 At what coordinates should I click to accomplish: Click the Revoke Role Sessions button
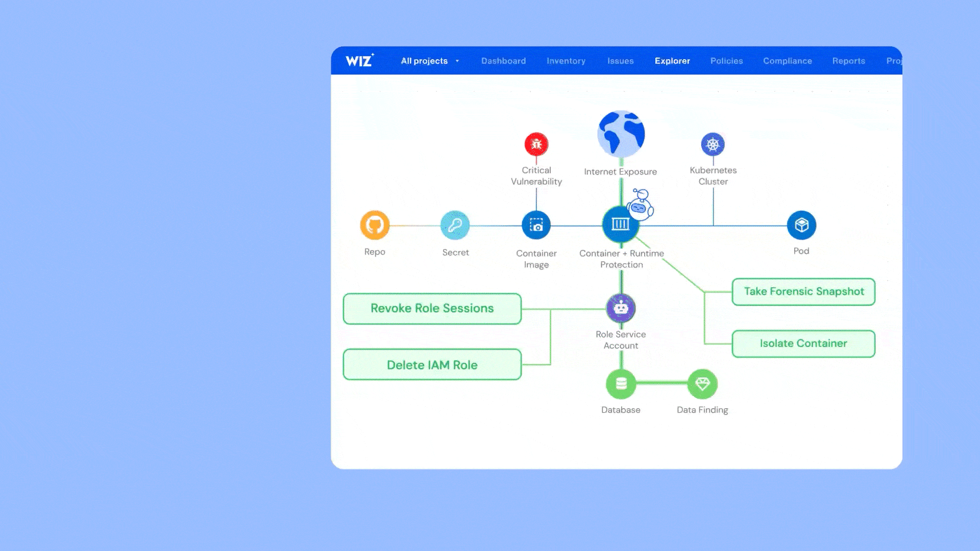coord(432,309)
